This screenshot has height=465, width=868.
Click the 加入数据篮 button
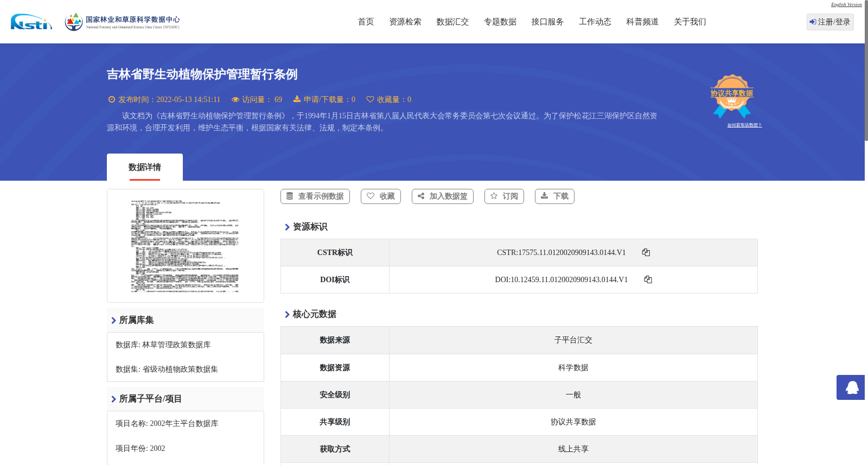(x=443, y=196)
